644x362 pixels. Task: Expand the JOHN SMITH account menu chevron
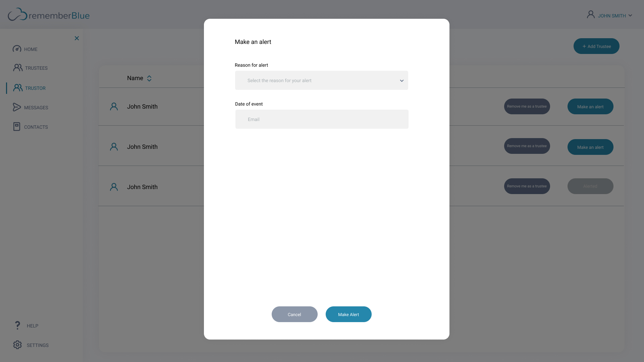(630, 15)
